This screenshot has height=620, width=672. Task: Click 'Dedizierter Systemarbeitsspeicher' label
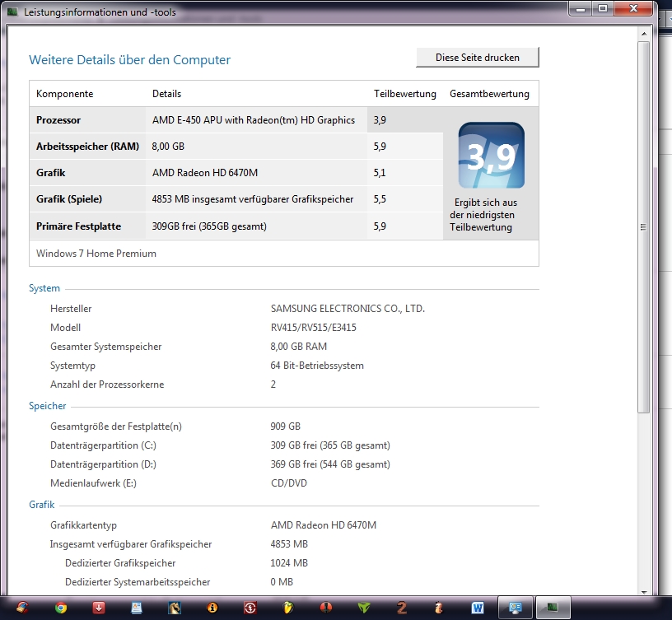[138, 582]
